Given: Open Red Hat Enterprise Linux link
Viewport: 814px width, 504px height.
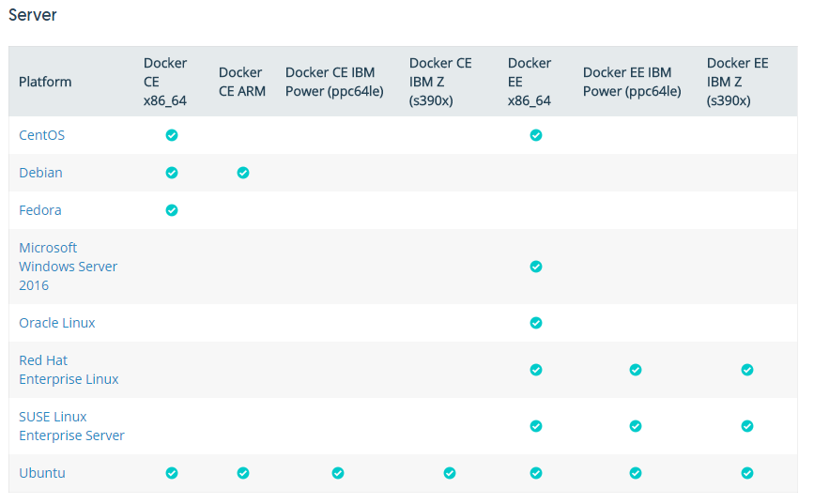Looking at the screenshot, I should click(69, 370).
